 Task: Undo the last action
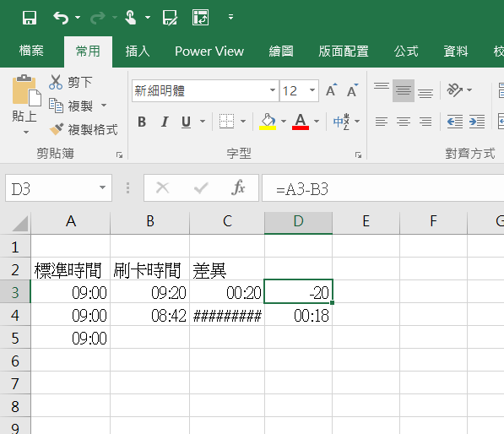(61, 18)
